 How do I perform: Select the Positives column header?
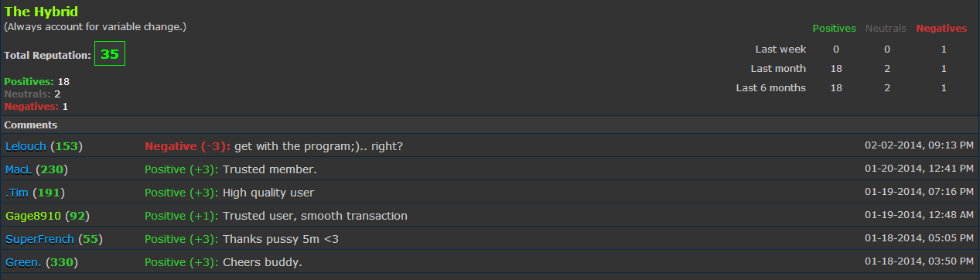(834, 29)
